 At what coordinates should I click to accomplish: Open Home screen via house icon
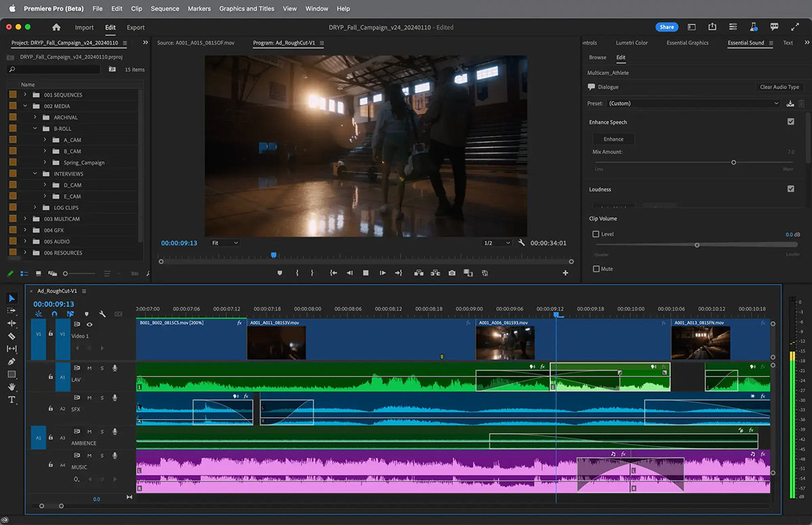pyautogui.click(x=56, y=27)
